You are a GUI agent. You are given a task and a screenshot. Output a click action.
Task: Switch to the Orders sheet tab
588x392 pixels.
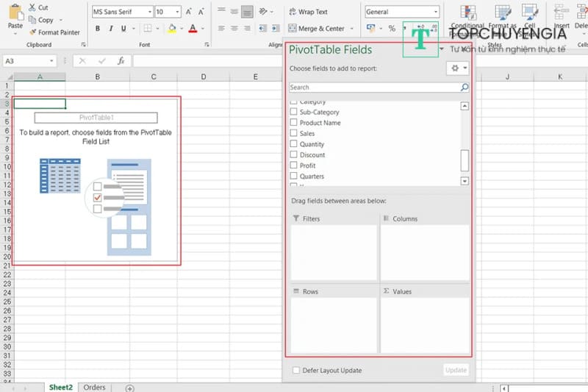tap(94, 387)
